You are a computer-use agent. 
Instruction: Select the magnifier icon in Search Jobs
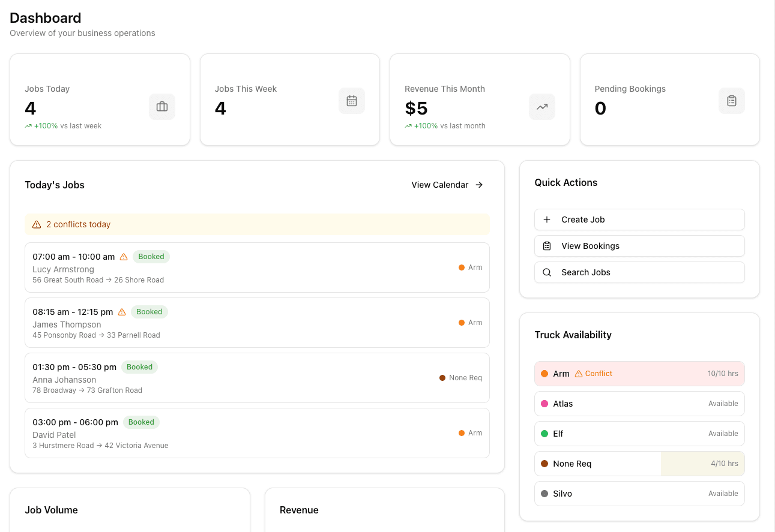click(x=546, y=272)
